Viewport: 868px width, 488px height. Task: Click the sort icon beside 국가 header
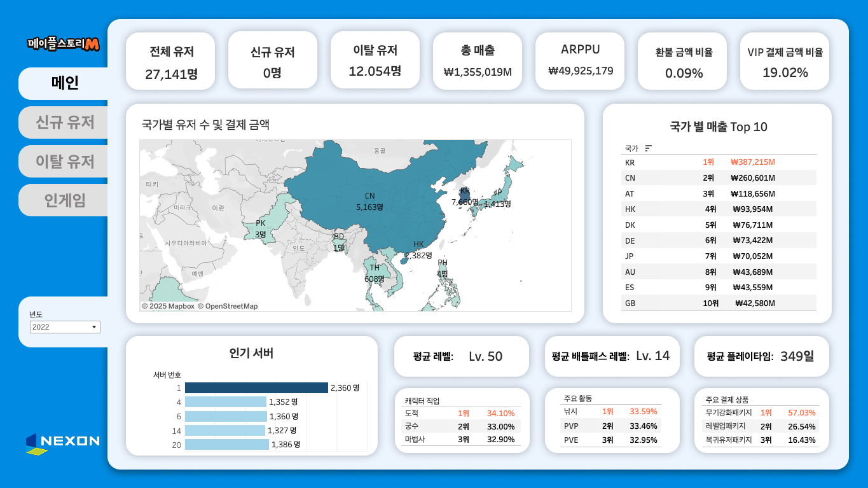[x=649, y=148]
